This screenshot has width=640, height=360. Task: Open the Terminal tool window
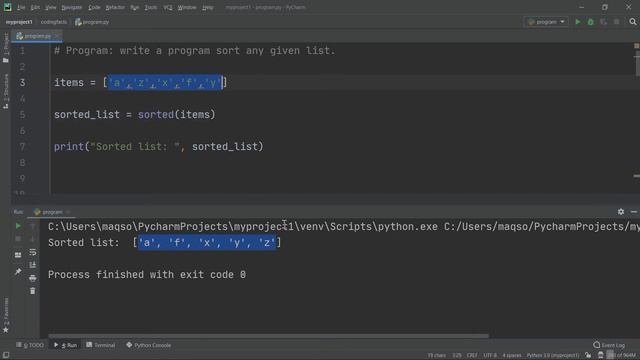click(x=101, y=345)
